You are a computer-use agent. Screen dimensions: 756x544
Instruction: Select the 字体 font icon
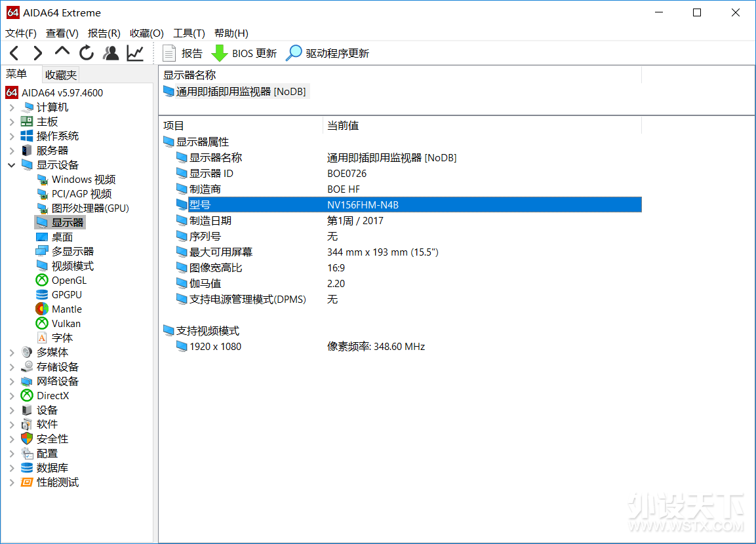[x=43, y=338]
